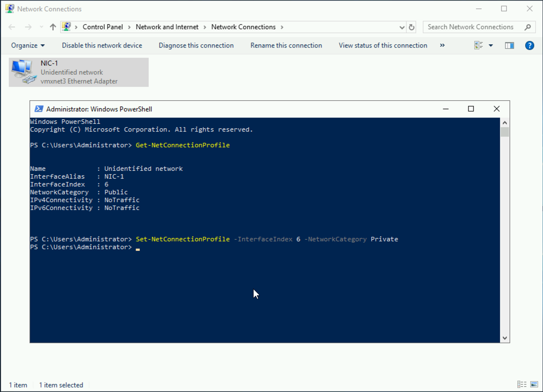Maximize the Network Connections window
This screenshot has height=392, width=543.
504,8
